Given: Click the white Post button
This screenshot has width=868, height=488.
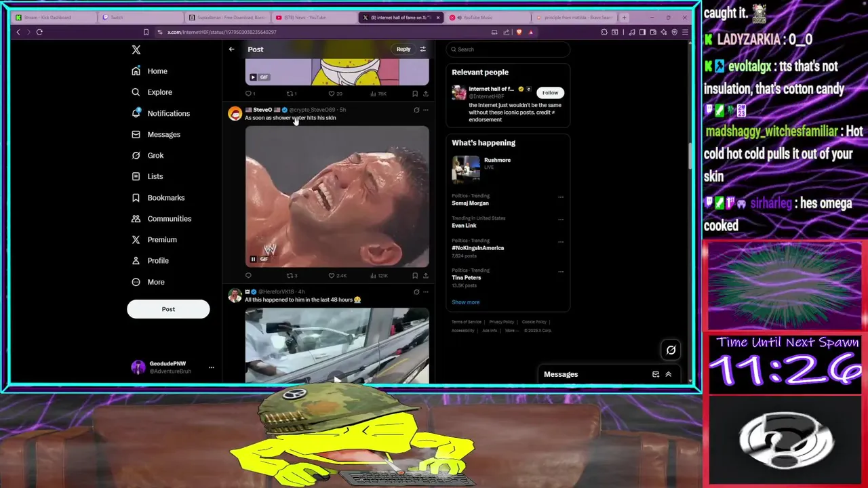Looking at the screenshot, I should [x=168, y=309].
